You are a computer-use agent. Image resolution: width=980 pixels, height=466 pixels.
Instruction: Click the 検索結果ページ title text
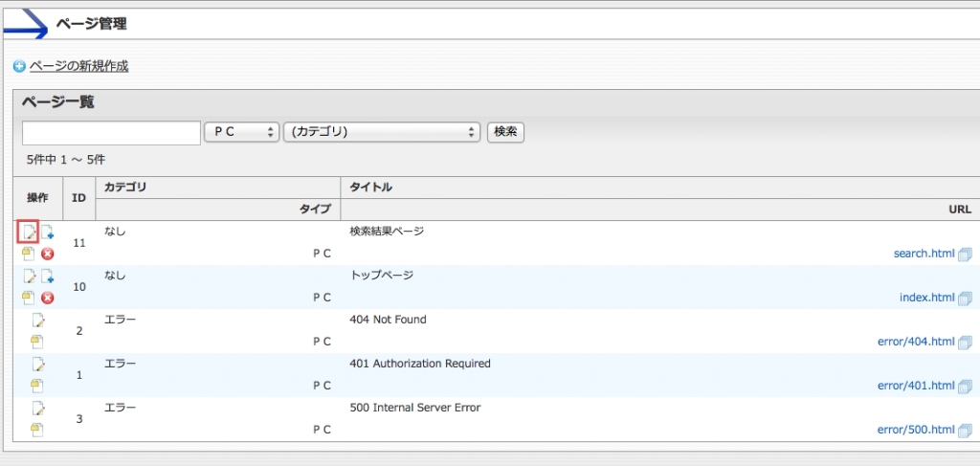click(x=387, y=232)
